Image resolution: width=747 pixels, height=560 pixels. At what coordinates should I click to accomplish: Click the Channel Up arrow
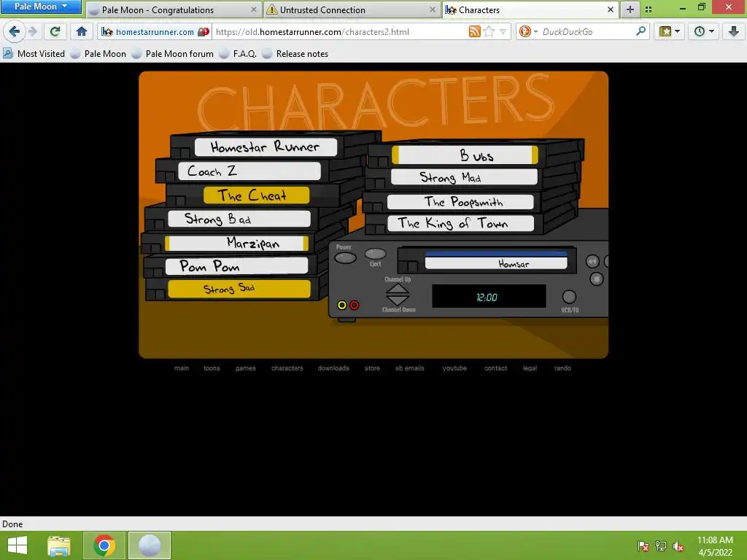(x=398, y=289)
